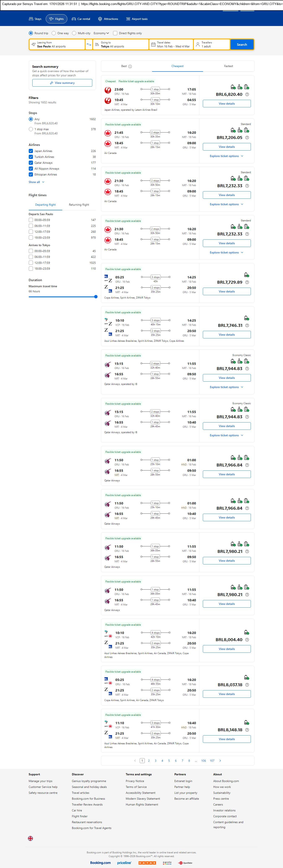
Task: Click the calendar icon in Travel dates
Action: (x=153, y=44)
